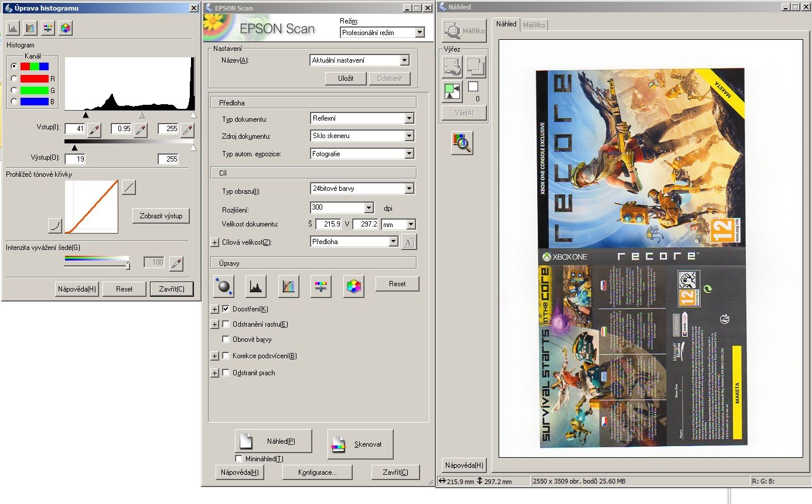The width and height of the screenshot is (812, 504).
Task: Click Zobrazit výstup in the histogram window
Action: click(x=161, y=216)
